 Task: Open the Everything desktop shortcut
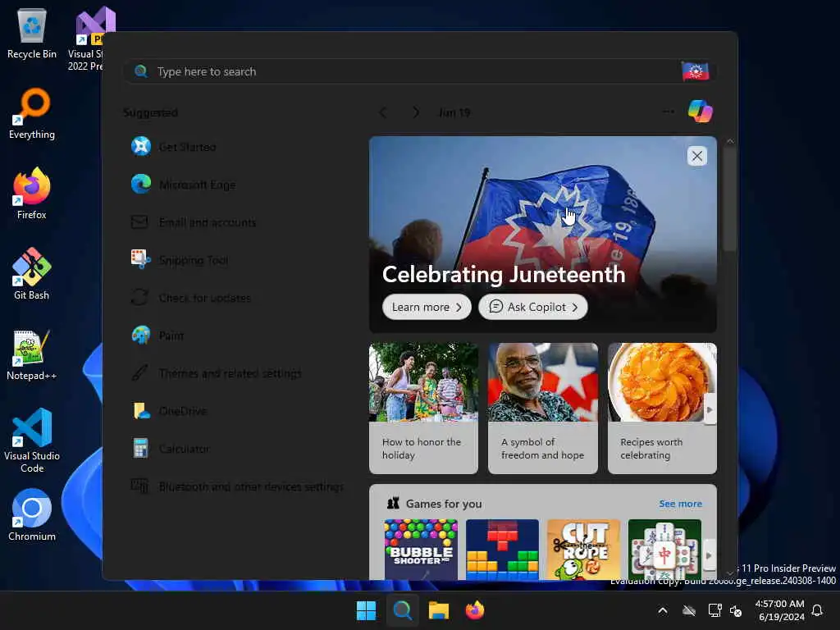coord(32,114)
